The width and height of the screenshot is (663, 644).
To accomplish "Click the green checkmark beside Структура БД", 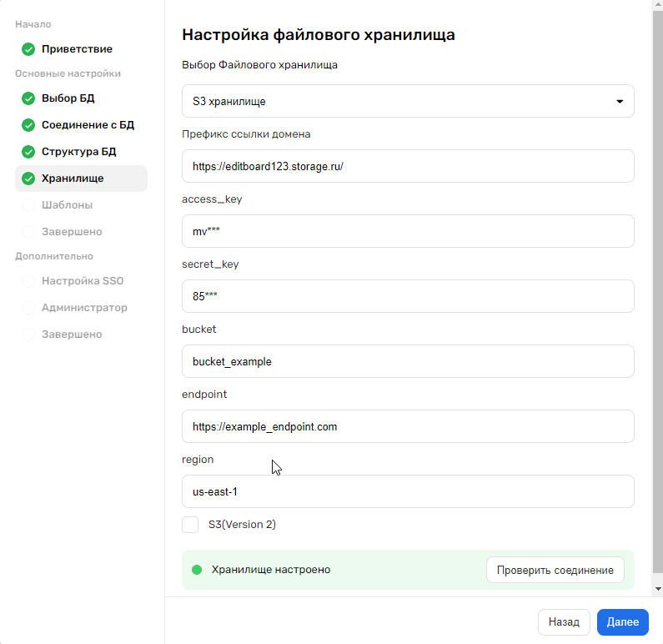I will click(28, 152).
